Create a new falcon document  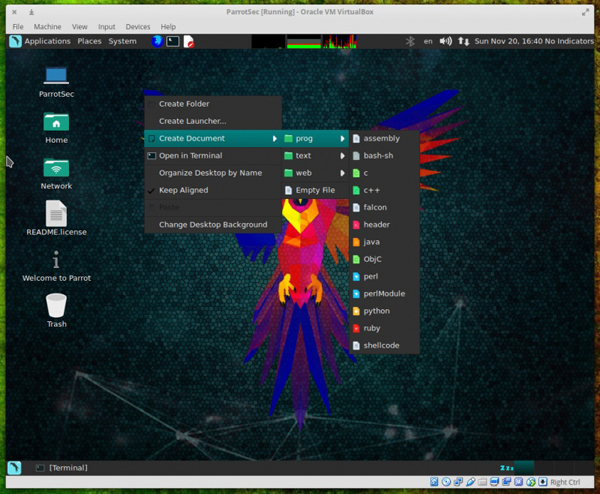click(x=385, y=207)
